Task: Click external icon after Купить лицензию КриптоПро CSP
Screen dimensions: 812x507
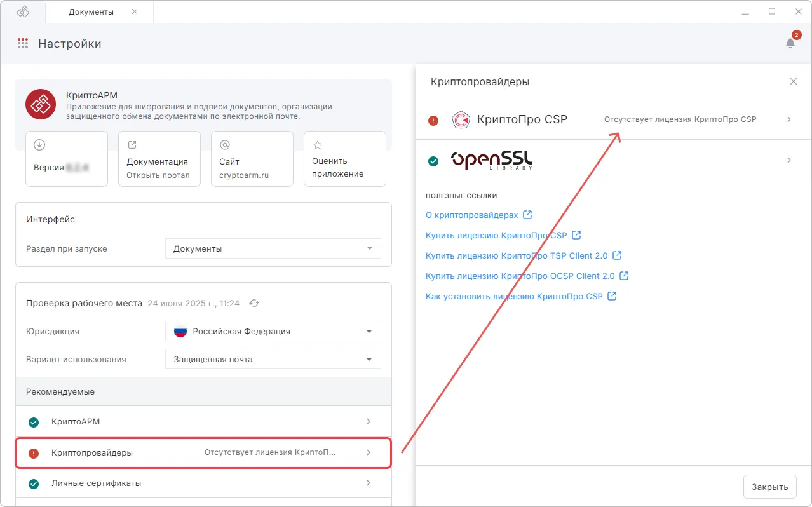Action: pos(576,235)
